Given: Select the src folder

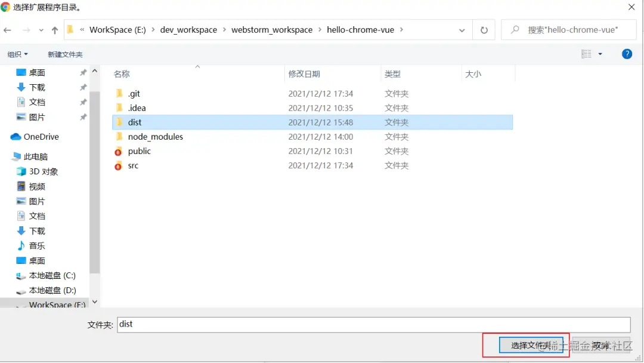Looking at the screenshot, I should [x=133, y=165].
